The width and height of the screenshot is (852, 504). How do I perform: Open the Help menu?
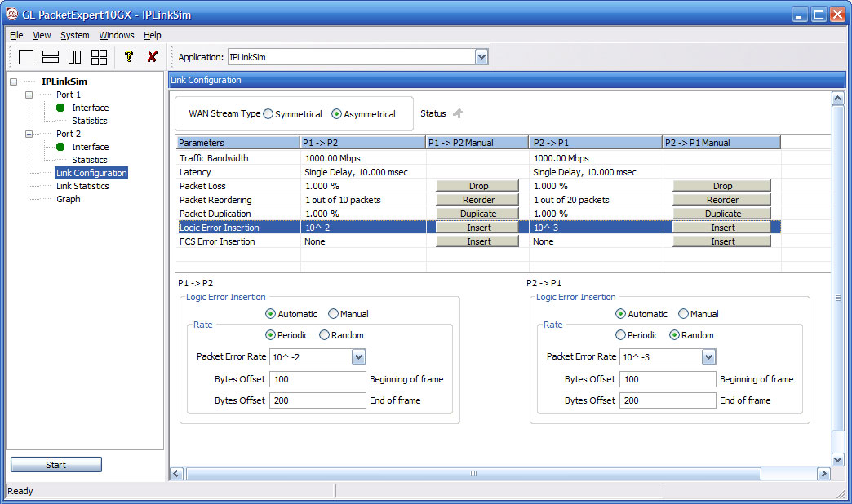pos(152,35)
